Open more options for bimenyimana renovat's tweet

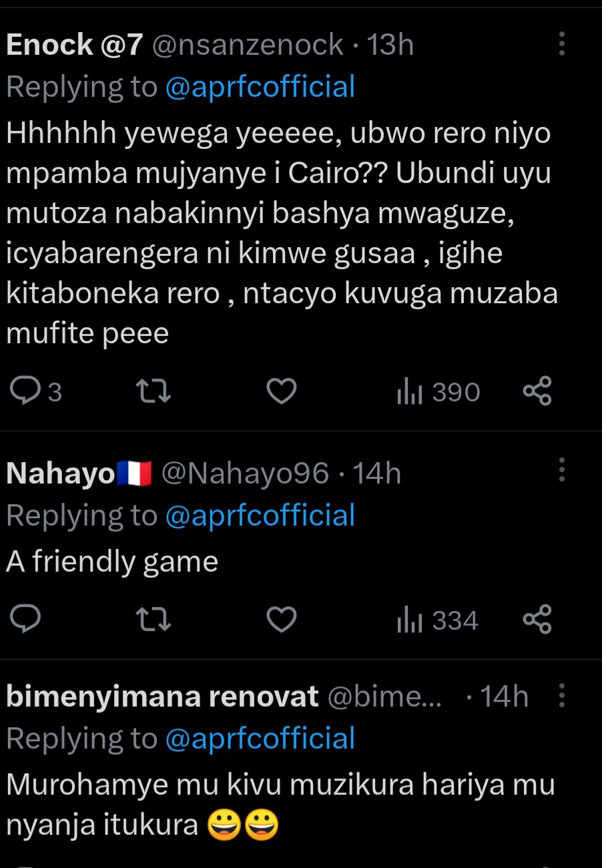click(562, 696)
